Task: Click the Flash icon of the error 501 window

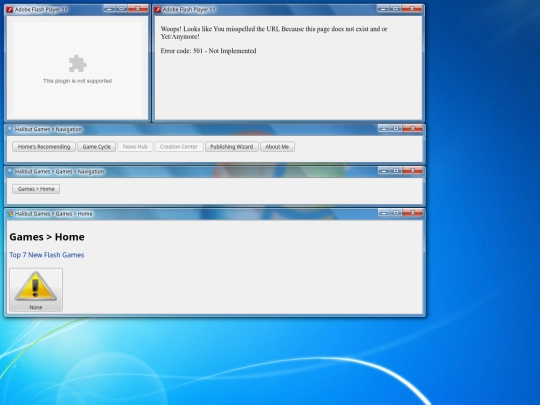Action: pos(158,10)
